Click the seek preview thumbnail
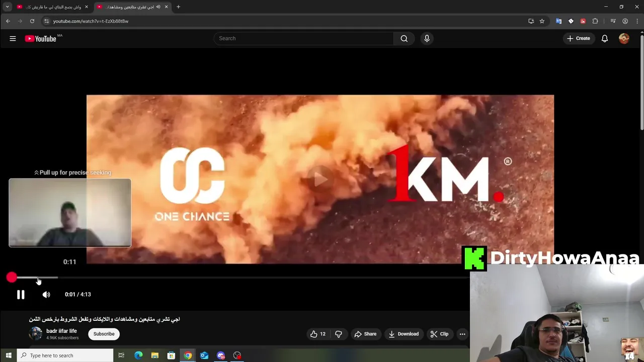Image resolution: width=644 pixels, height=362 pixels. (x=70, y=213)
